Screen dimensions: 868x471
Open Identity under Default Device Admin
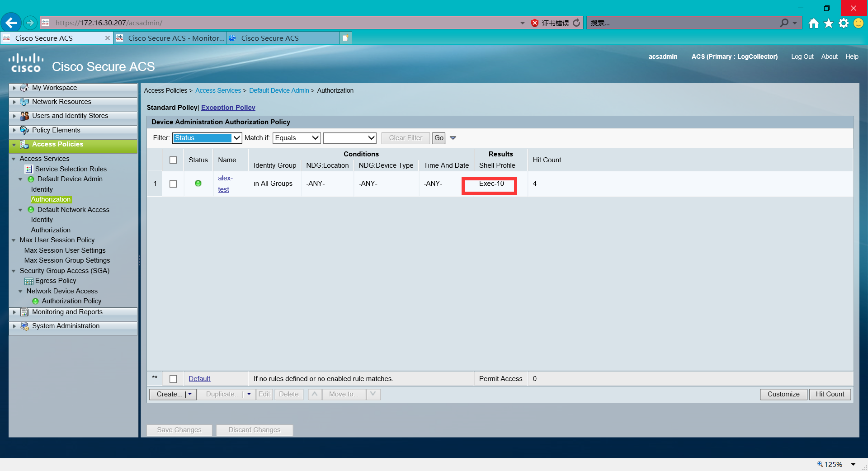[x=42, y=189]
